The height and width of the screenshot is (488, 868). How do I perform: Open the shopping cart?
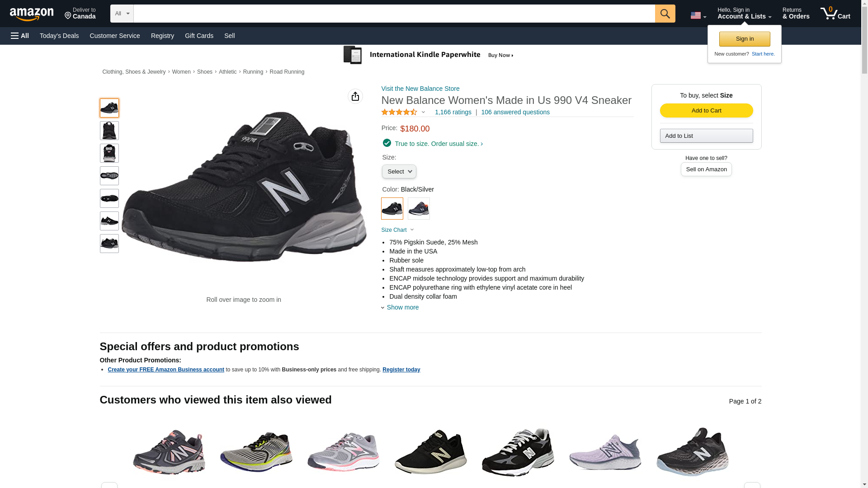click(835, 14)
